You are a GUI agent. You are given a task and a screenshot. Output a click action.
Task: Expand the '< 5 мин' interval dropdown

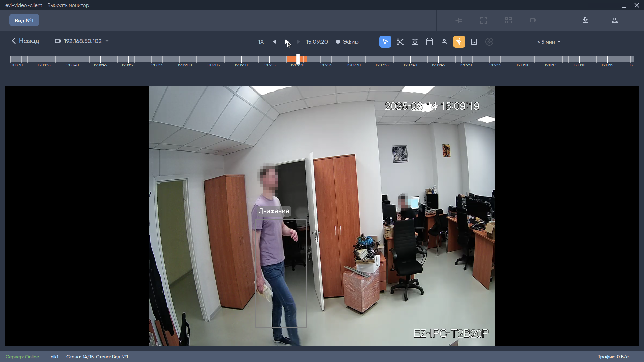pos(549,42)
